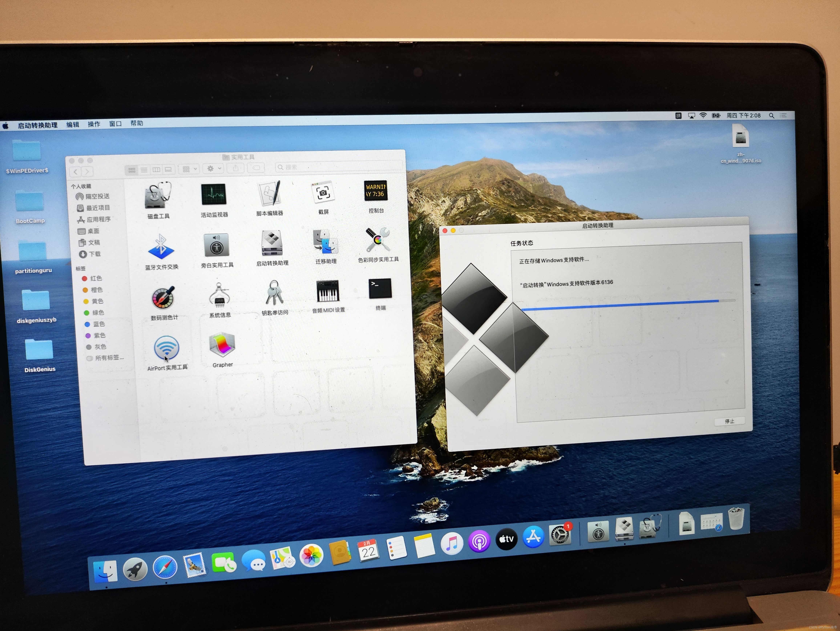
Task: Go forward in the Finder window
Action: 87,172
